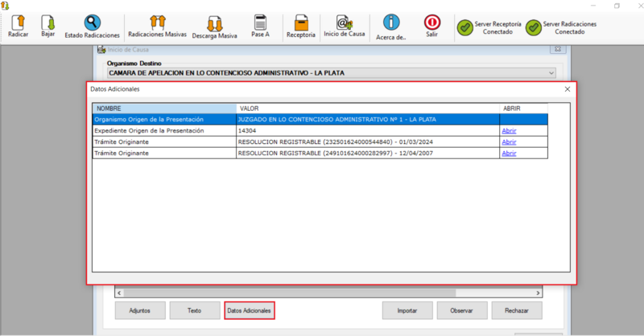Click the NOMBRE column header
The height and width of the screenshot is (336, 644).
click(x=165, y=109)
